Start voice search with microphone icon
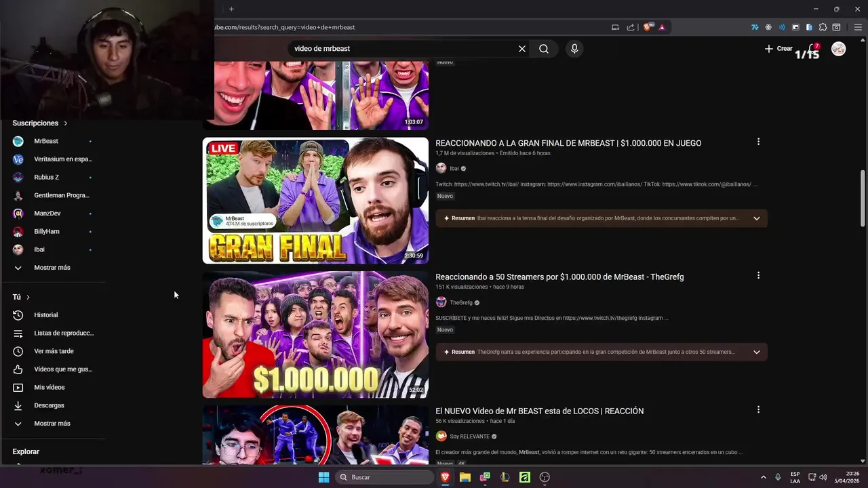The image size is (868, 488). click(x=574, y=49)
